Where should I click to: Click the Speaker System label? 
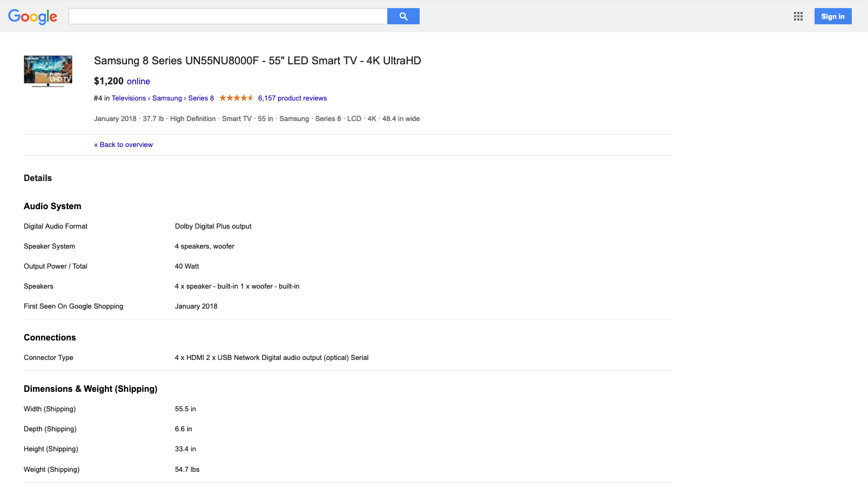[x=50, y=246]
